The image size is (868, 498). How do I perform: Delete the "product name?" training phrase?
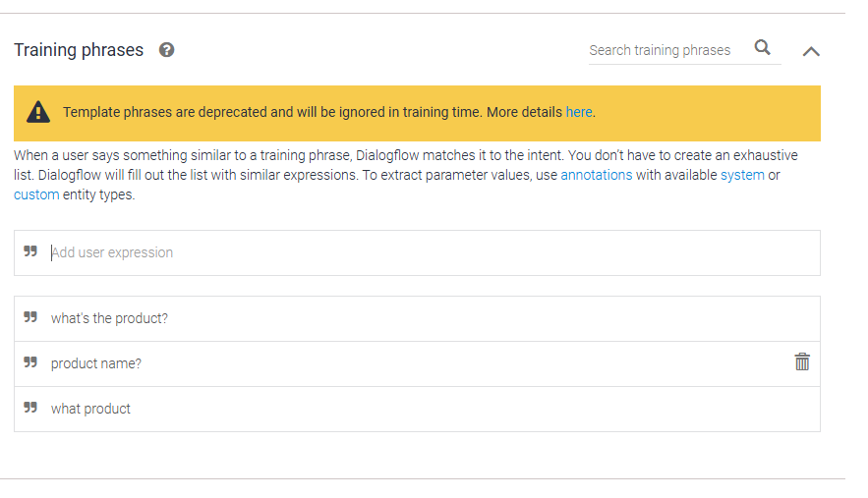point(802,362)
